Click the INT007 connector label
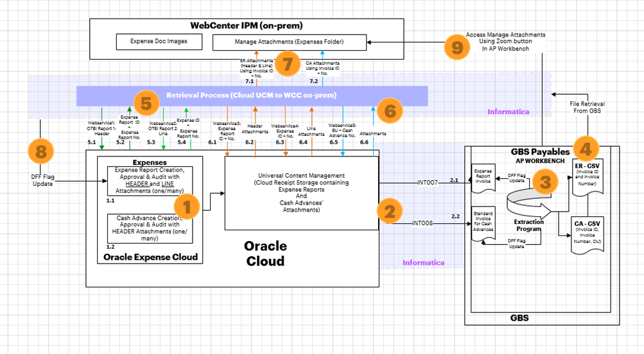The width and height of the screenshot is (644, 354). point(426,183)
